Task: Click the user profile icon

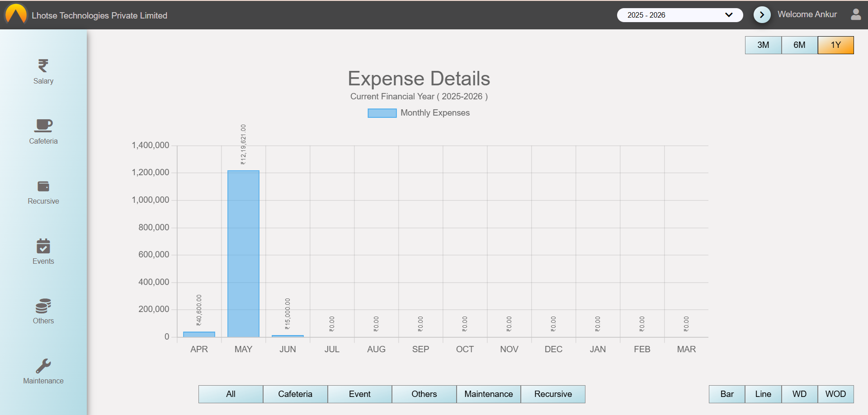Action: click(856, 14)
